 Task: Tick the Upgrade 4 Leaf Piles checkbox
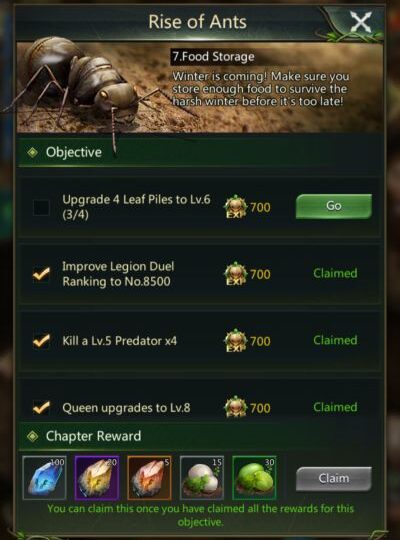41,208
